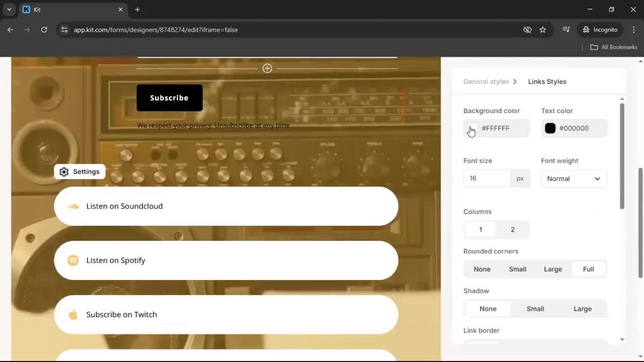Open the All Bookmarks dropdown

tap(613, 47)
